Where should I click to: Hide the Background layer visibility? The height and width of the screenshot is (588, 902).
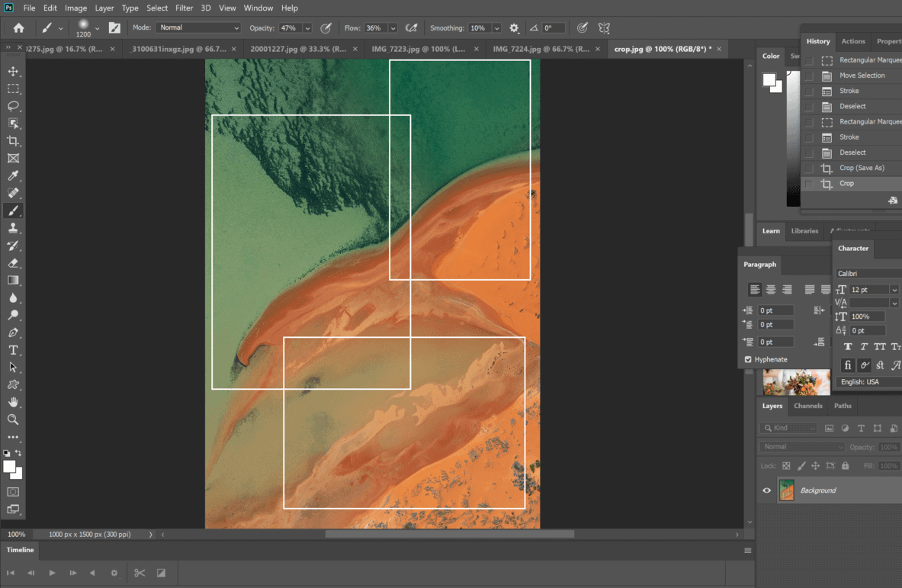766,490
